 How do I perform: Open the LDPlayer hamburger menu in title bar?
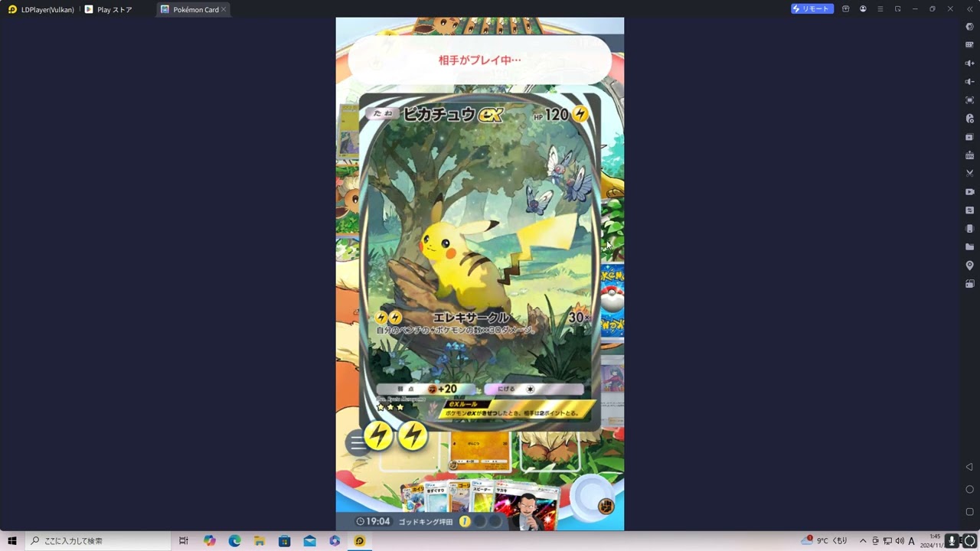(880, 9)
